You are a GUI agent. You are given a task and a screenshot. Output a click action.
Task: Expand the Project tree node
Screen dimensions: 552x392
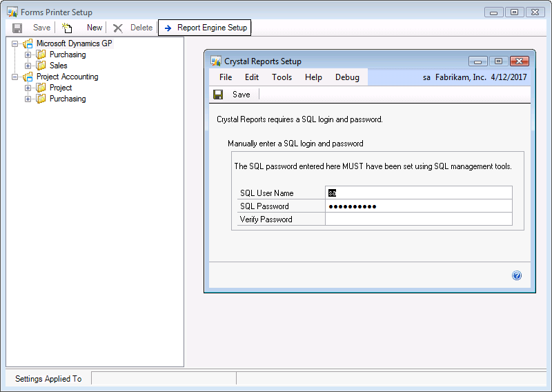click(x=28, y=88)
